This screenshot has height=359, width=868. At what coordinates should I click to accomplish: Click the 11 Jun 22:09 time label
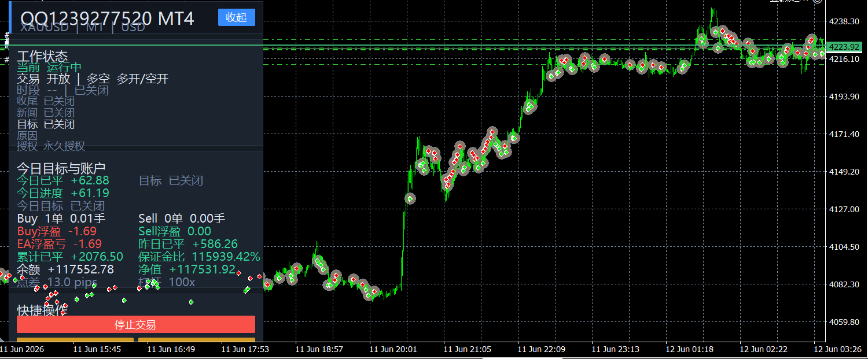[542, 350]
